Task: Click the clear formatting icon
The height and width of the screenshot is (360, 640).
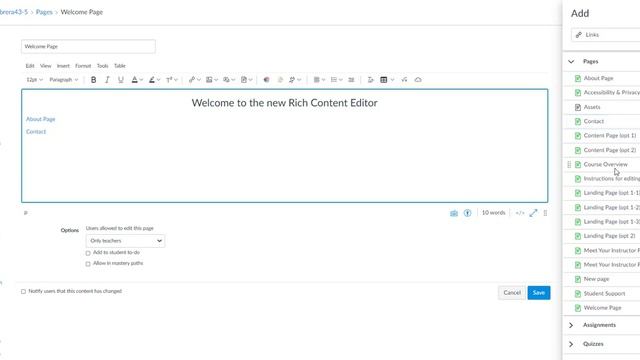Action: tap(370, 80)
